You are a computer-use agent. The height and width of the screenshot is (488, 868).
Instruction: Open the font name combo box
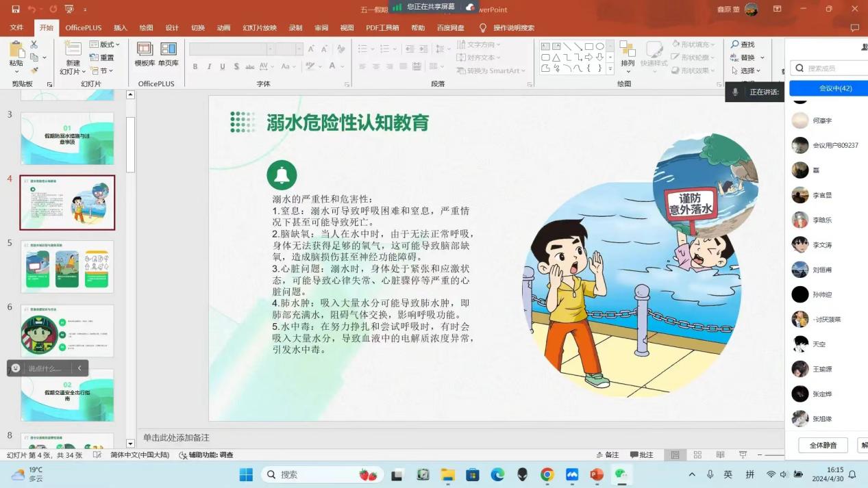[232, 49]
